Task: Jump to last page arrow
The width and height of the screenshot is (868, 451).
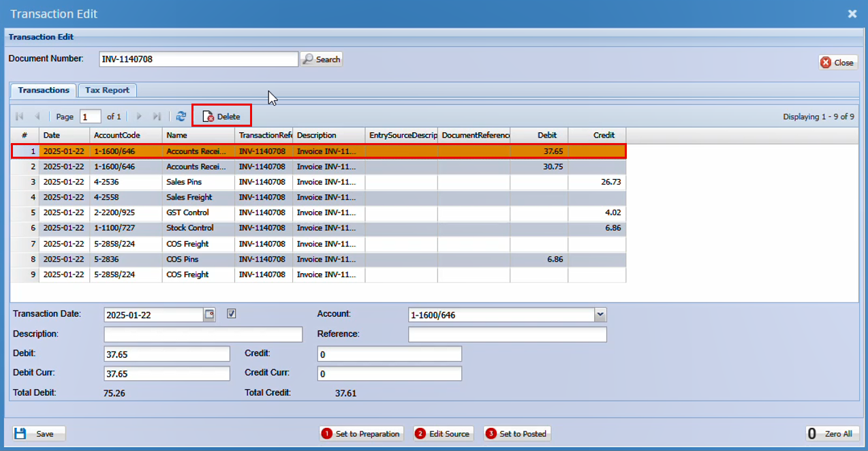Action: click(x=157, y=116)
